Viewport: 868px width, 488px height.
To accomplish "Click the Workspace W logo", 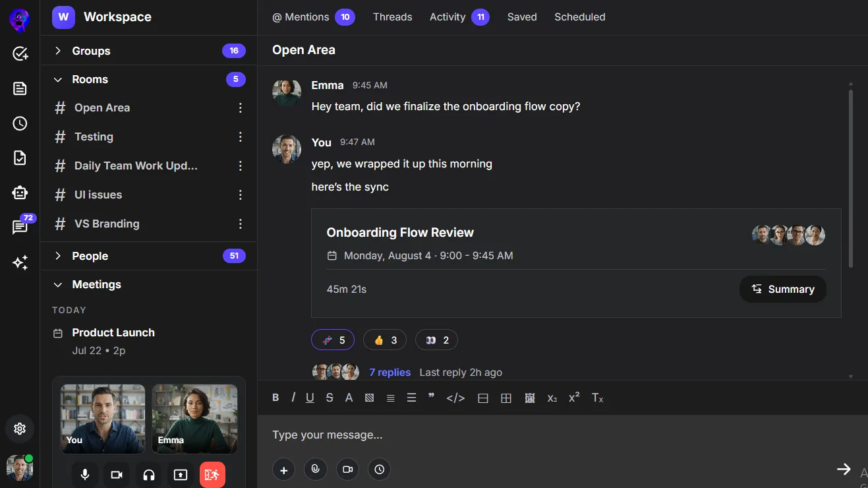I will [63, 17].
